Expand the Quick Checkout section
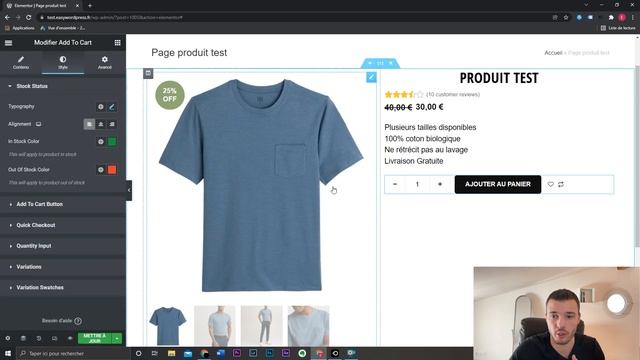Image resolution: width=640 pixels, height=360 pixels. pos(63,225)
